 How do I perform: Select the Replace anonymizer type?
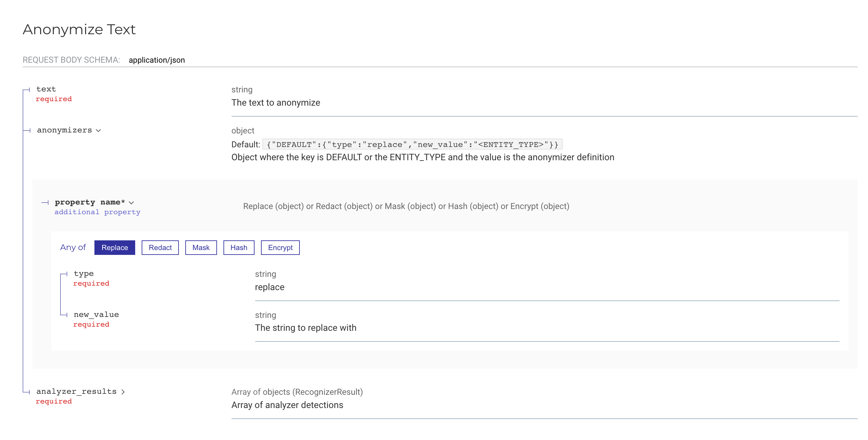coord(114,247)
